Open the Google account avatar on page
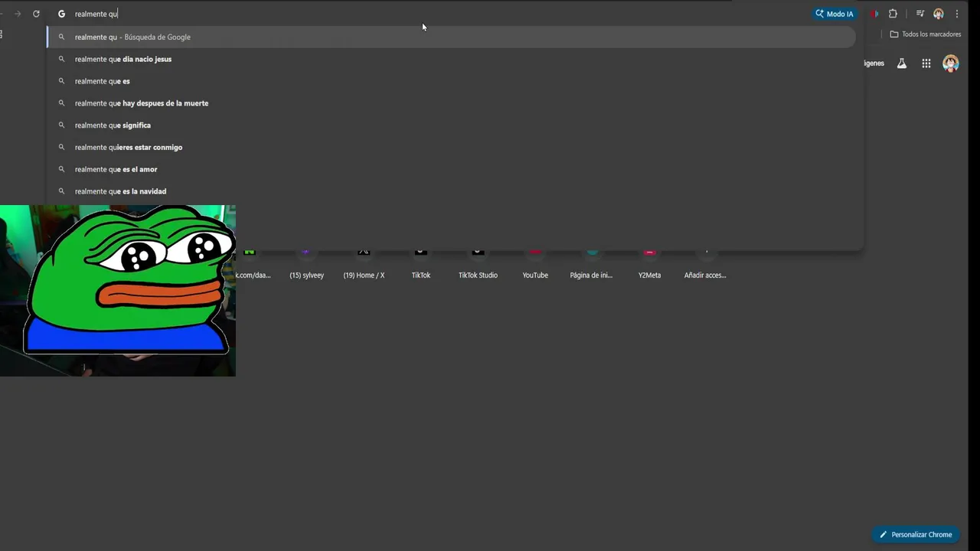 pyautogui.click(x=951, y=64)
